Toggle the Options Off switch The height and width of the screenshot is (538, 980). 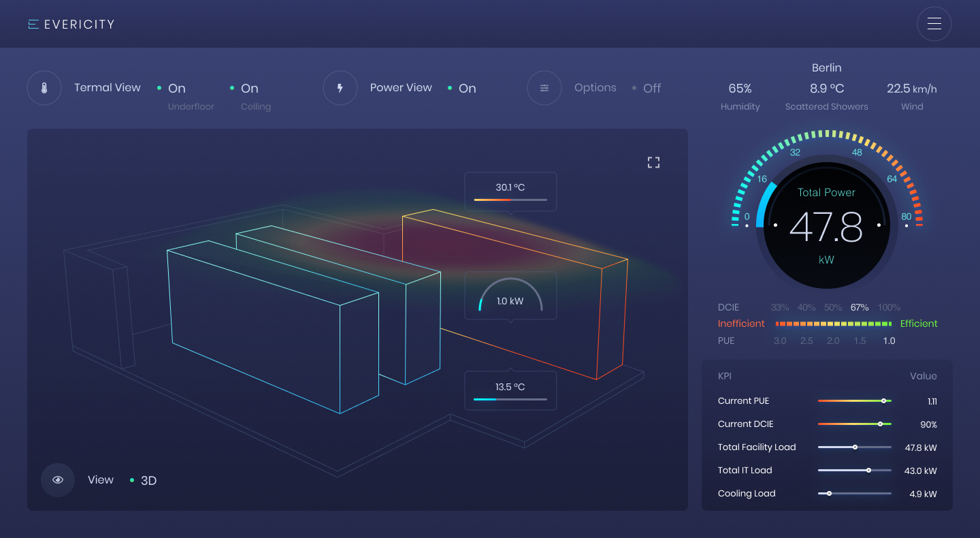click(x=651, y=89)
